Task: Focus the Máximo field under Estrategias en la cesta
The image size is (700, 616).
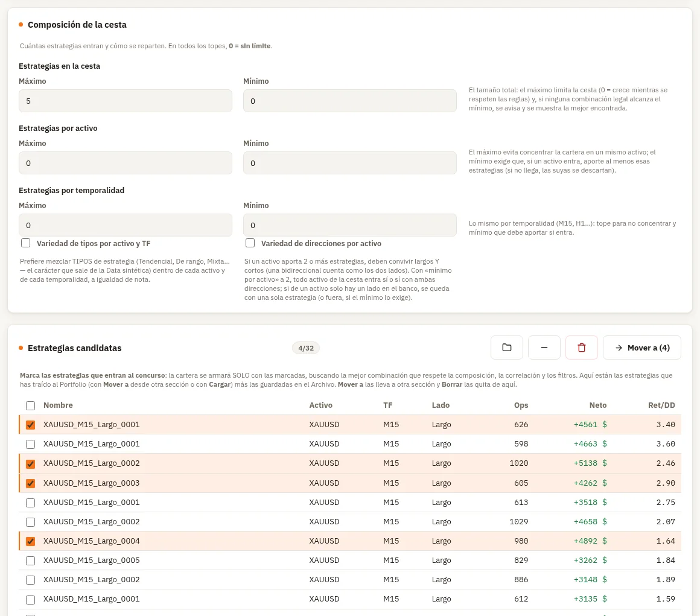Action: (126, 101)
